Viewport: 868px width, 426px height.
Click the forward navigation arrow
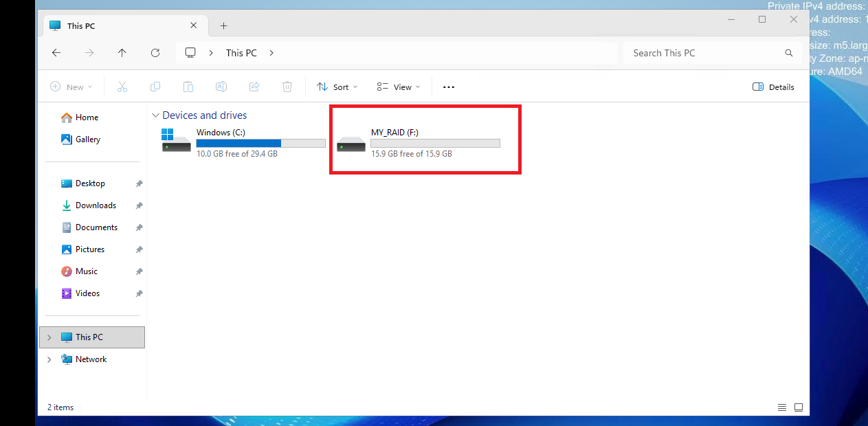89,53
